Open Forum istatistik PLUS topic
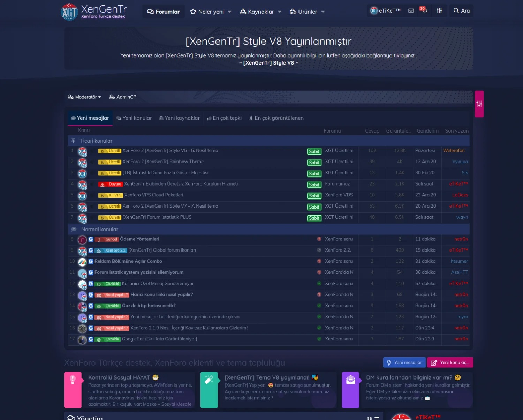The image size is (523, 420). 157,217
